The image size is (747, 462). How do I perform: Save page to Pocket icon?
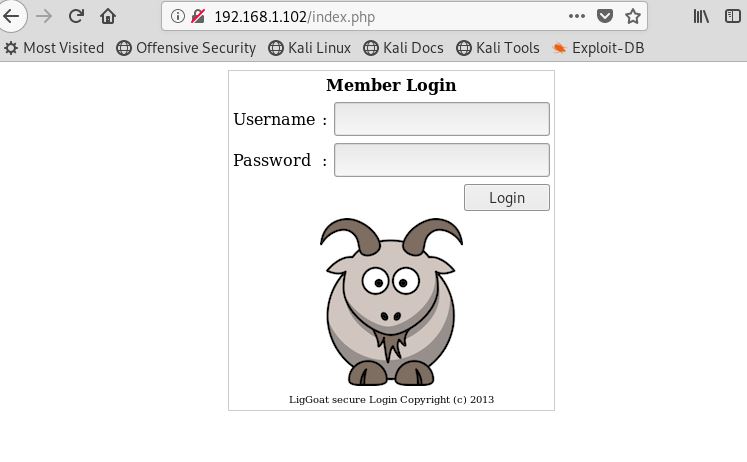[x=605, y=16]
